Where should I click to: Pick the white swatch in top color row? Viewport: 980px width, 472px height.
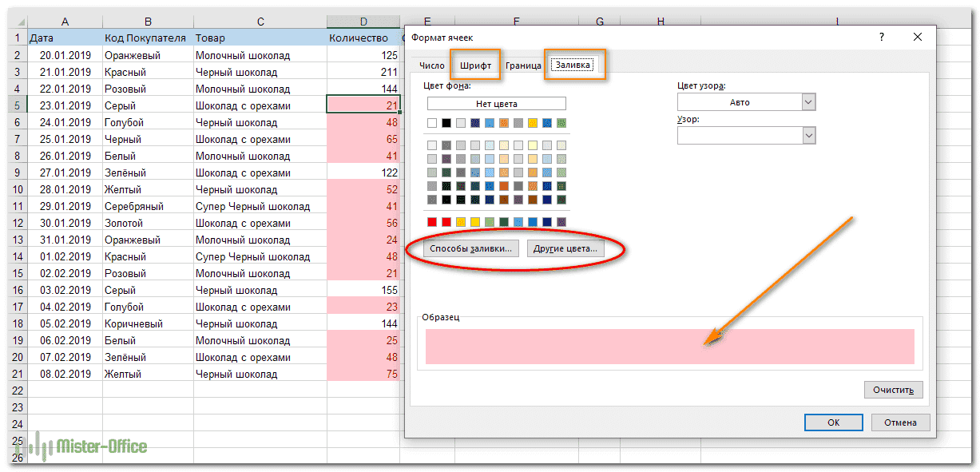tap(432, 123)
